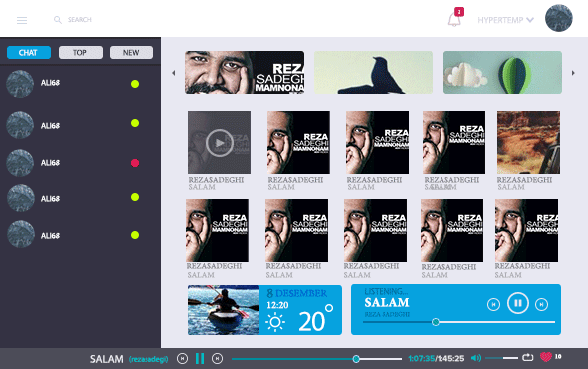Show next banners with right carousel arrow
This screenshot has width=588, height=369.
(573, 73)
